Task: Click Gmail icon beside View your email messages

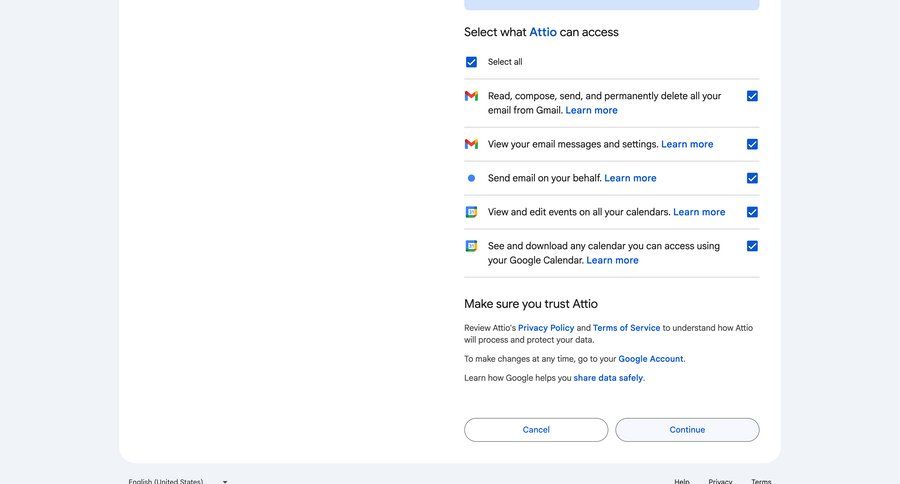Action: tap(471, 144)
